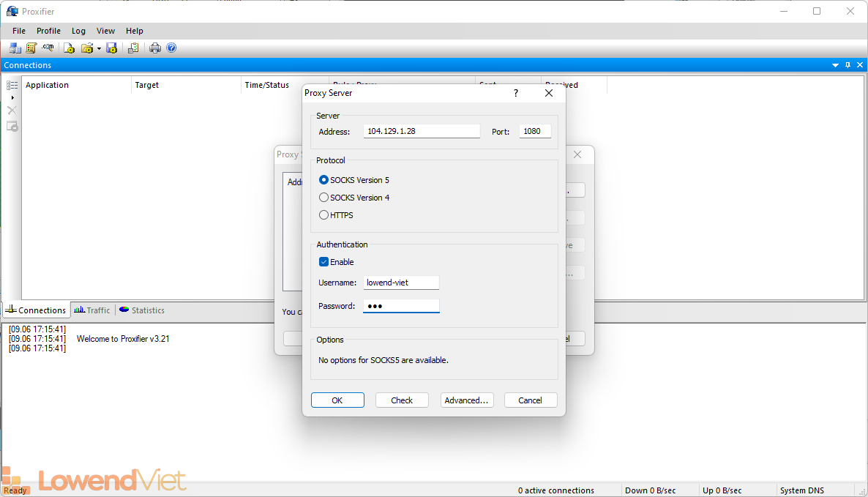Open Help via blue question icon
868x497 pixels.
pos(171,48)
